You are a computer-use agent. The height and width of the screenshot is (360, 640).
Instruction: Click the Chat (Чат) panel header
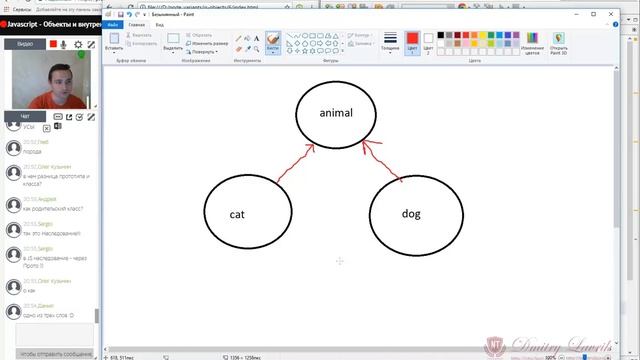coord(25,116)
